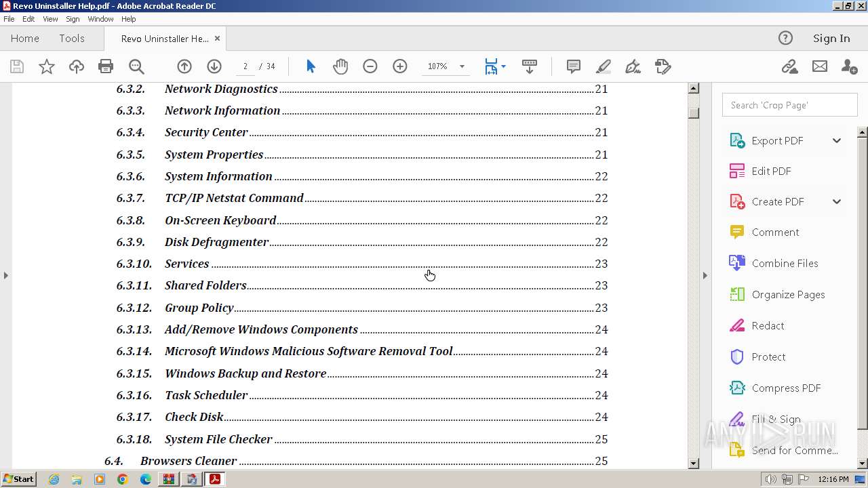Viewport: 868px width, 488px height.
Task: Open the Help menu
Action: pyautogui.click(x=128, y=19)
